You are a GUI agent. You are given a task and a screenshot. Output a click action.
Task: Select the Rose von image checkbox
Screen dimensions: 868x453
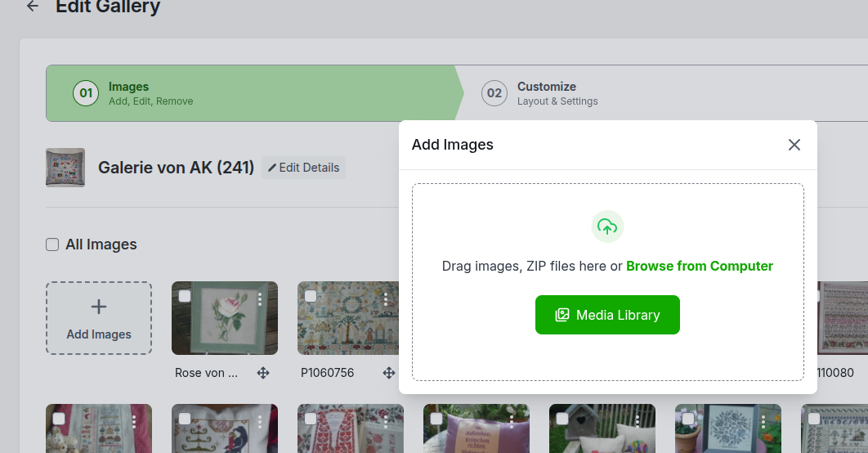coord(185,296)
